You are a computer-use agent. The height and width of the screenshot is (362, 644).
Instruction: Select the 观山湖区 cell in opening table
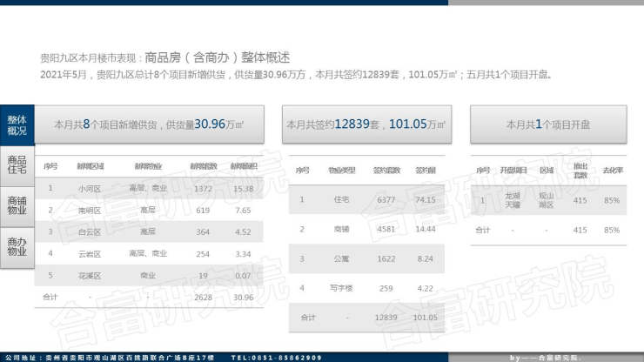click(547, 200)
